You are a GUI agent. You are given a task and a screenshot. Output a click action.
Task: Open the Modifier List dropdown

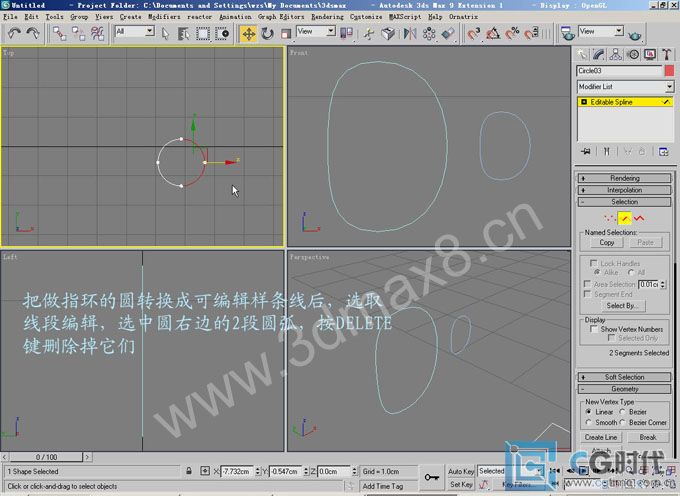point(625,87)
